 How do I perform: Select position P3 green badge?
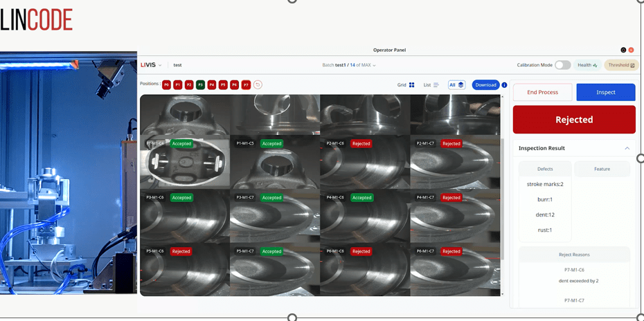coord(200,85)
